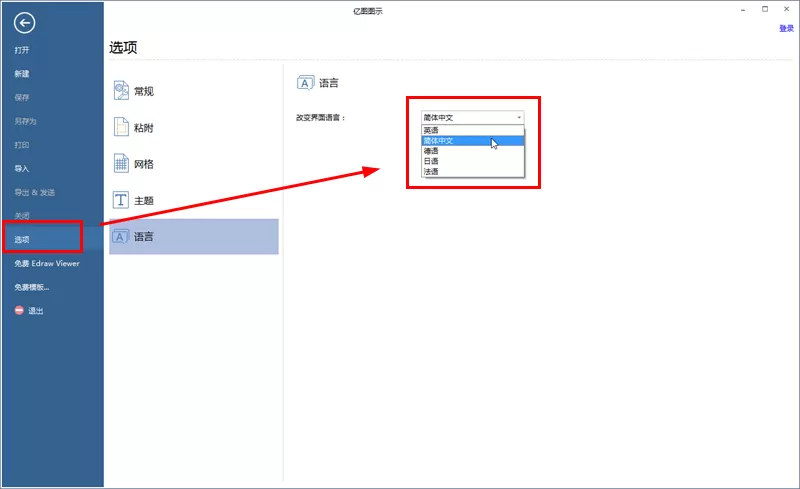Click the 简体中文 combo box field
The width and height of the screenshot is (800, 489).
click(x=472, y=117)
